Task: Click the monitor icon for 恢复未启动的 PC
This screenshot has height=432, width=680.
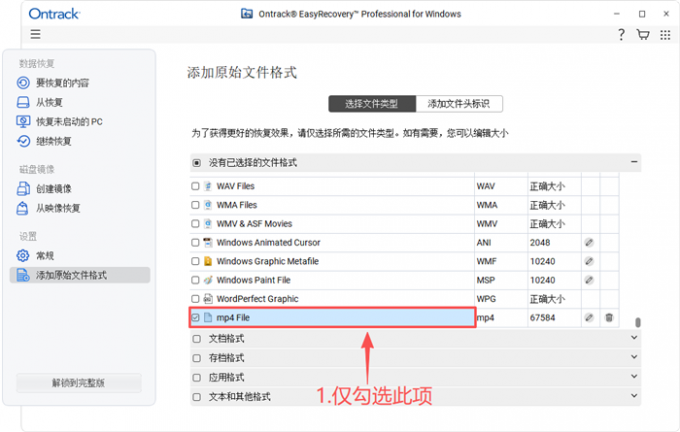Action: pyautogui.click(x=23, y=121)
